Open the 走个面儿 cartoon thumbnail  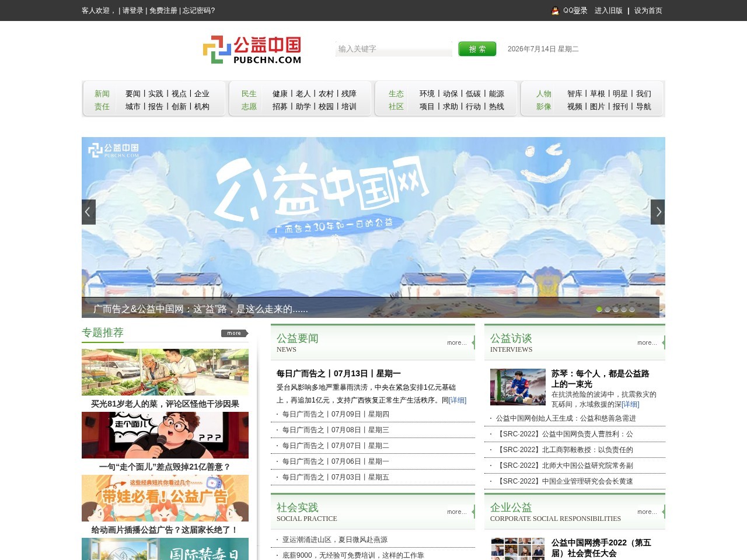[165, 435]
